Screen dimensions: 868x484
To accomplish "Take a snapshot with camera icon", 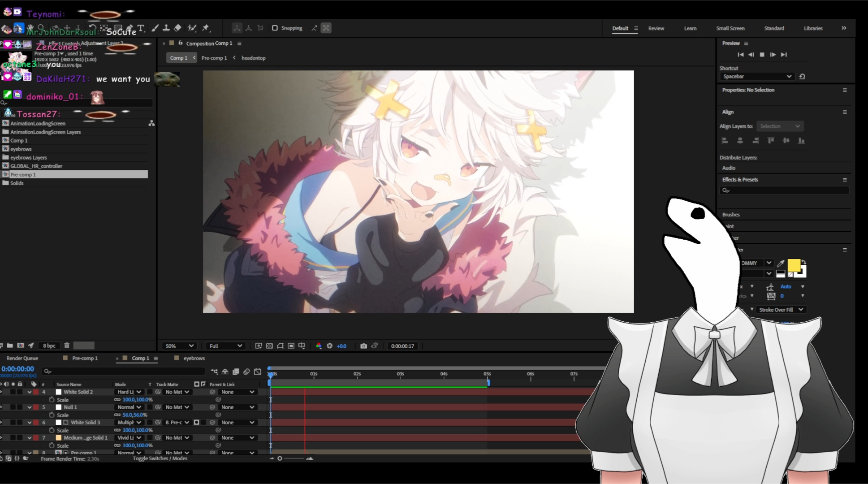I will 363,346.
